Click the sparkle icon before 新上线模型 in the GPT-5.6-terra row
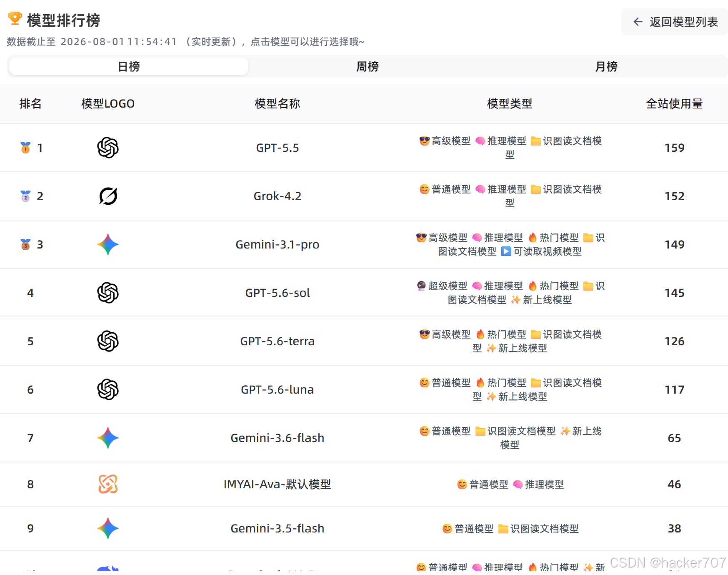Viewport: 728px width, 575px height. click(491, 348)
